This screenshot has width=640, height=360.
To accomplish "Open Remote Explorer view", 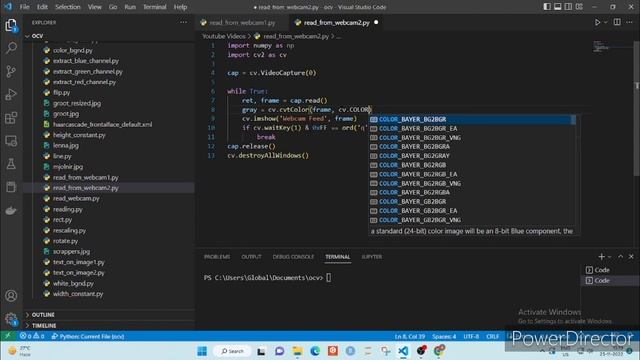I will pos(11,141).
